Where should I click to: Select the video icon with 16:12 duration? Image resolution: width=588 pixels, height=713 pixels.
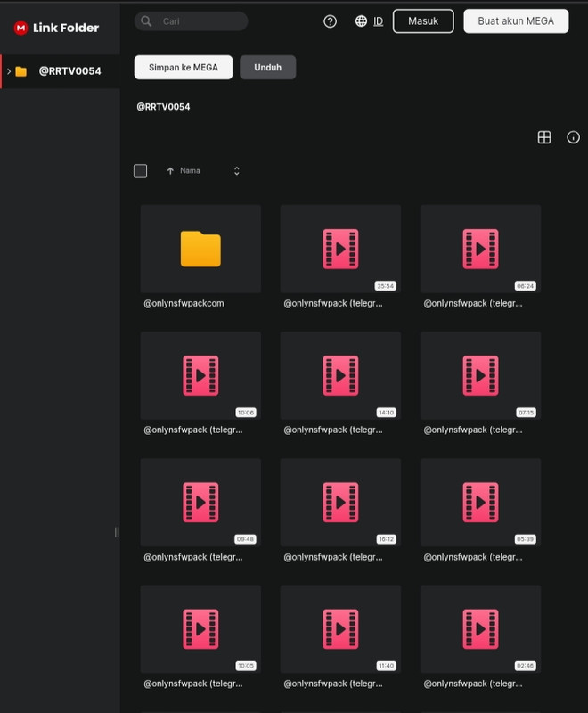340,503
